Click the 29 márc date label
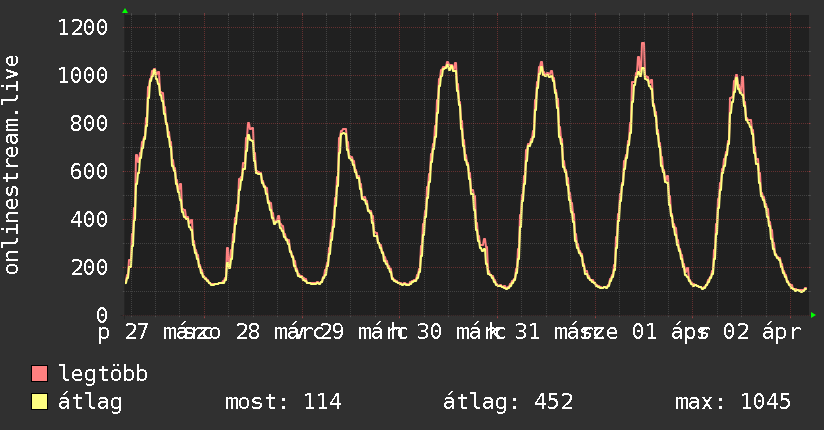 tap(363, 332)
